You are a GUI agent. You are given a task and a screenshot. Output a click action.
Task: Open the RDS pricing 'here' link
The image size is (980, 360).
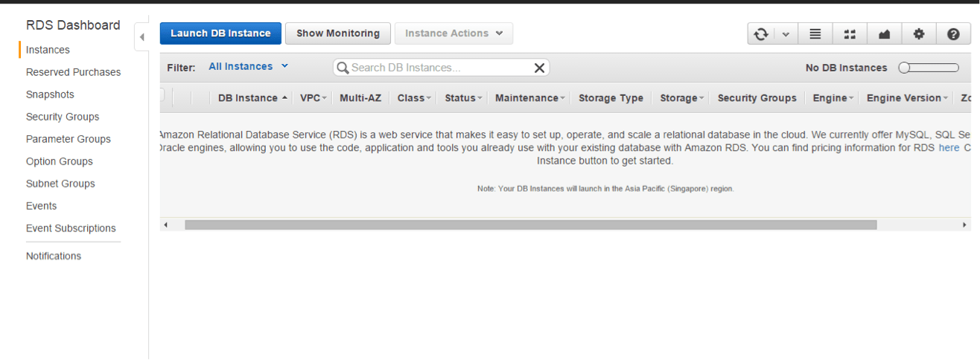[949, 148]
